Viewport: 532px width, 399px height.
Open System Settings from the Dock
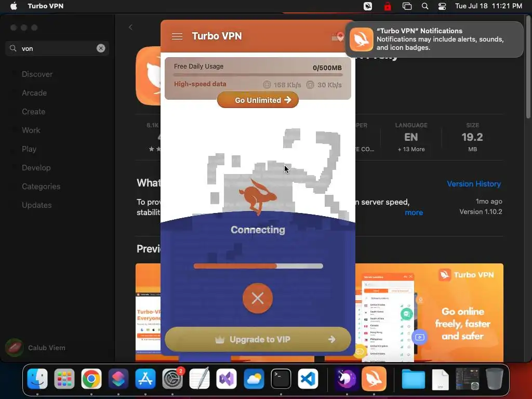point(172,379)
